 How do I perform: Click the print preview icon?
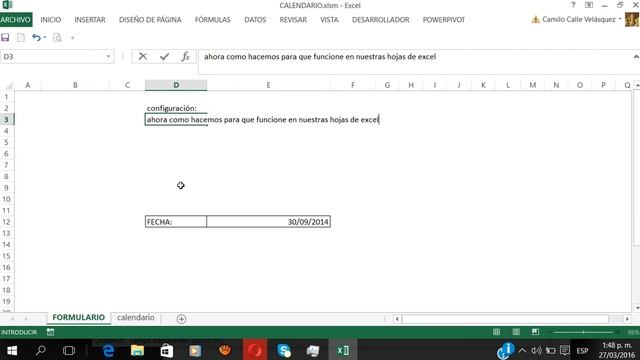coord(57,38)
